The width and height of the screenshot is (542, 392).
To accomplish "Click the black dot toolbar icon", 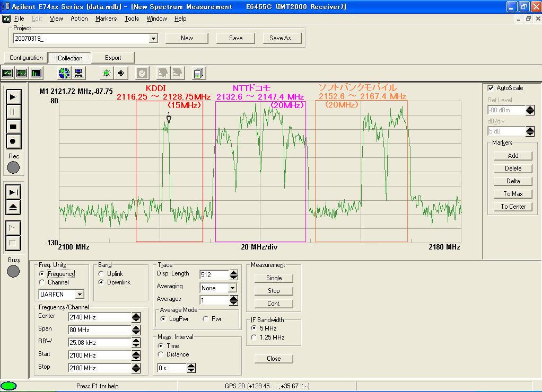I will point(121,73).
